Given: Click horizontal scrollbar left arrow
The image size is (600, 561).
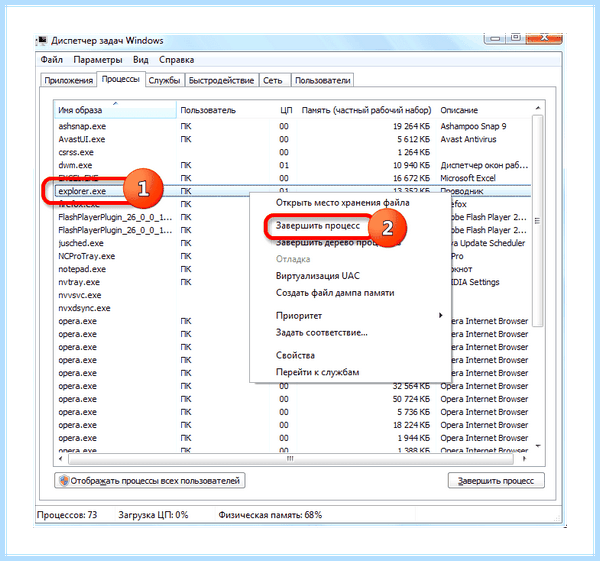Looking at the screenshot, I should 61,458.
